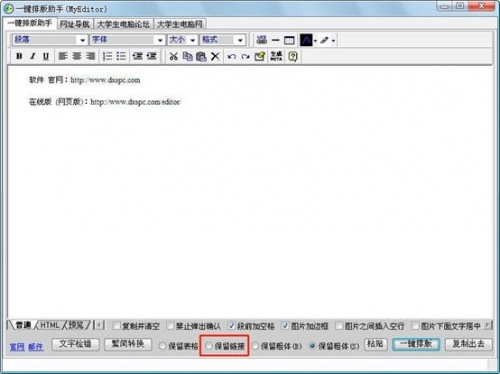Select the 保留粗体(S) radio button
This screenshot has width=500, height=374.
tap(312, 346)
